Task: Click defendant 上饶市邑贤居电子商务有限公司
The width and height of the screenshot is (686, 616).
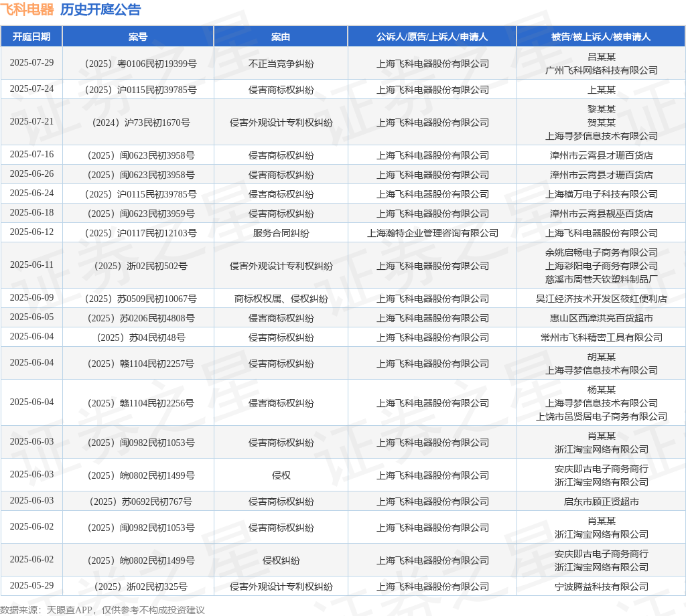Action: tap(601, 416)
